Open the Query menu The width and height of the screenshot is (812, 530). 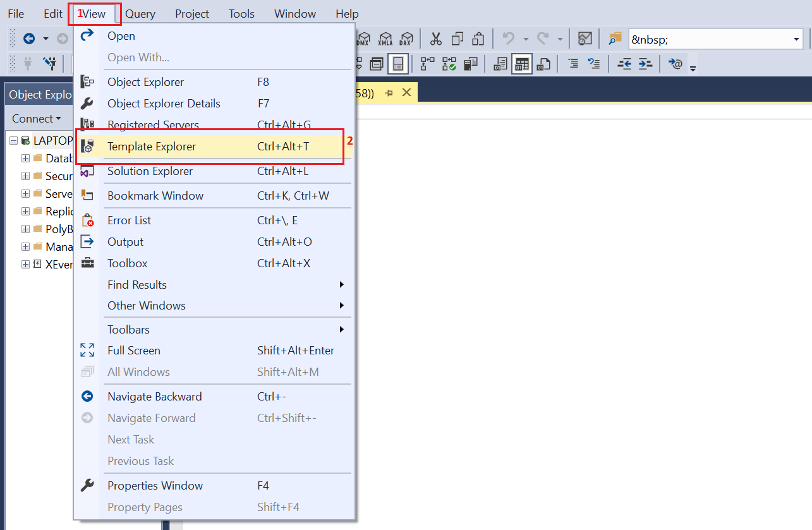tap(140, 13)
